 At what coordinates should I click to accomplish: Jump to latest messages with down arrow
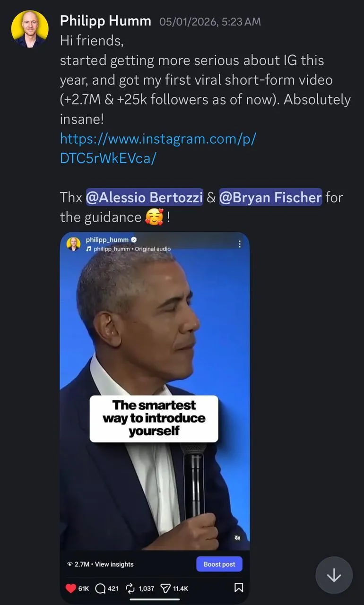point(334,575)
